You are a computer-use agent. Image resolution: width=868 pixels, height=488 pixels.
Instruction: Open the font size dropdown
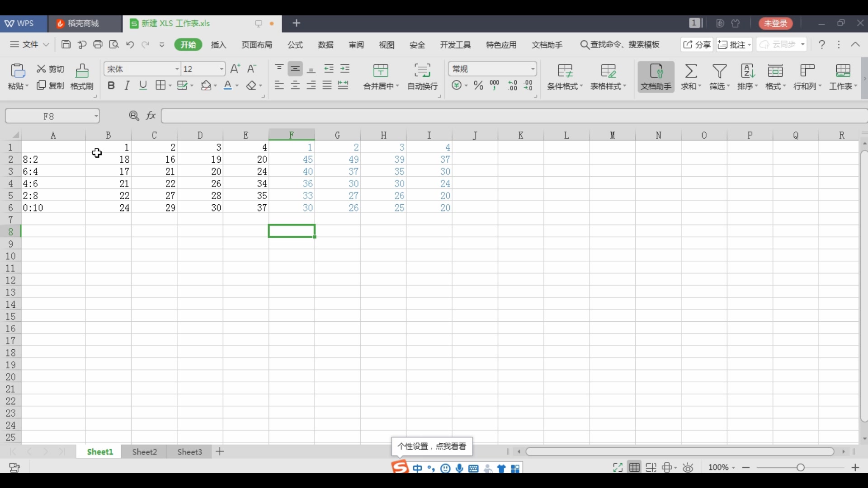222,69
